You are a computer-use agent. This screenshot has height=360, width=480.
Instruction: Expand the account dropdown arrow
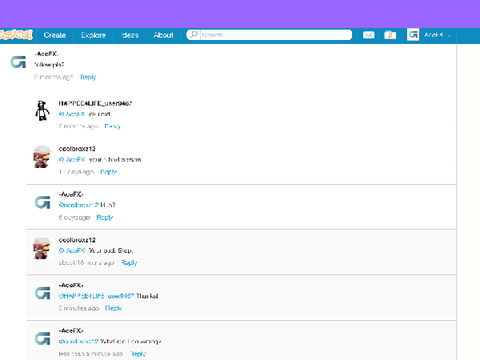click(x=449, y=35)
